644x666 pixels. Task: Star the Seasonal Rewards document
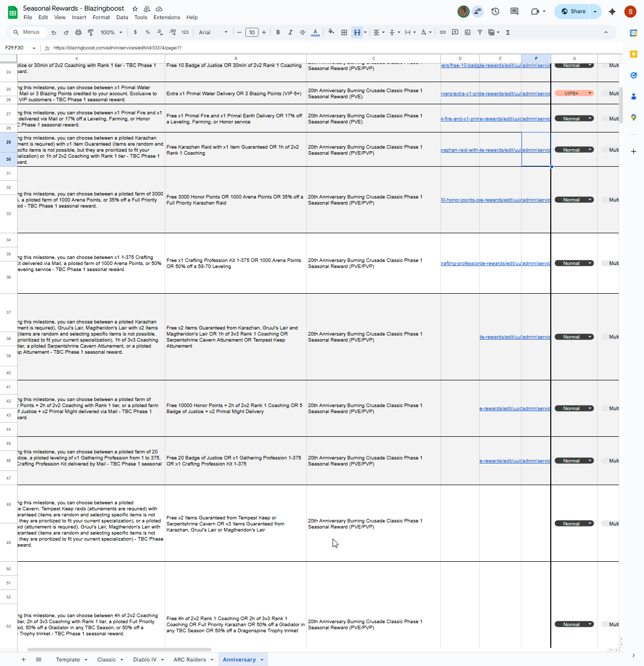click(135, 9)
